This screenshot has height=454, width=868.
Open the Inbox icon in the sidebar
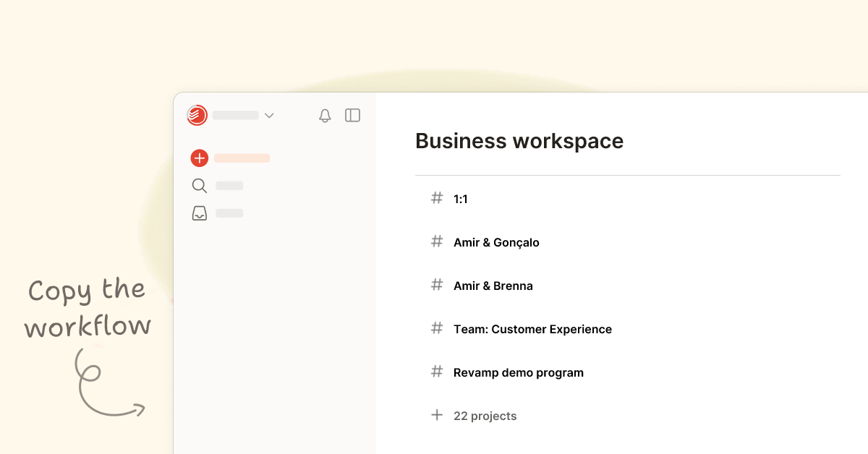pos(199,213)
